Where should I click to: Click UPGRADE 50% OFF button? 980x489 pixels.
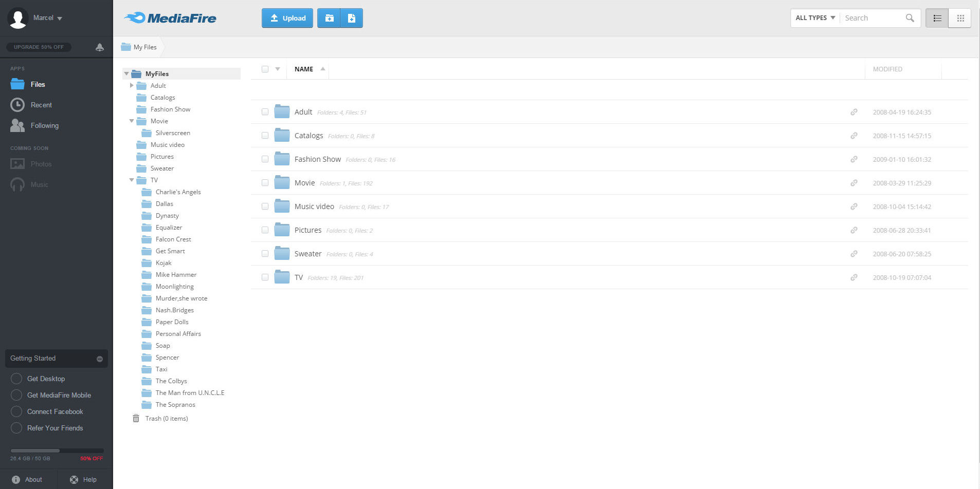click(x=39, y=47)
